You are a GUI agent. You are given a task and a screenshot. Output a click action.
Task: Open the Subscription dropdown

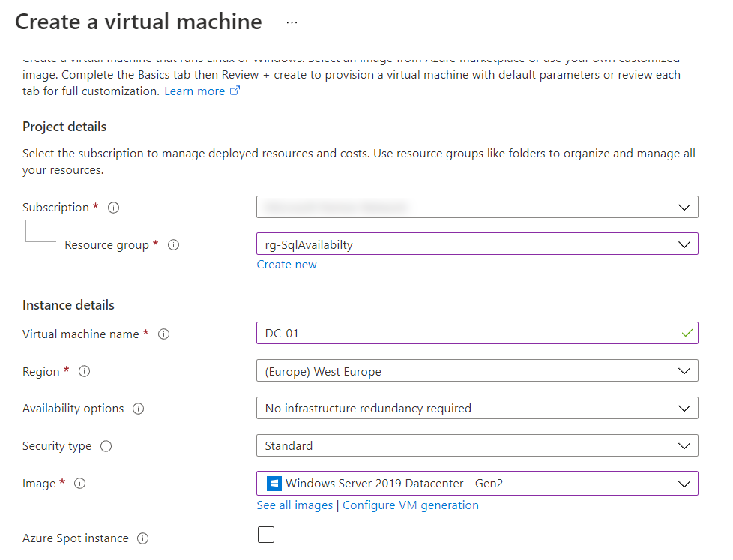point(477,207)
